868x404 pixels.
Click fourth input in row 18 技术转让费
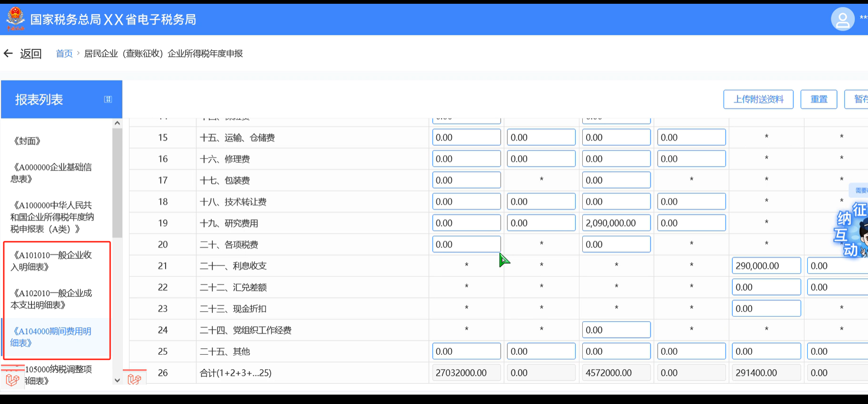tap(691, 202)
